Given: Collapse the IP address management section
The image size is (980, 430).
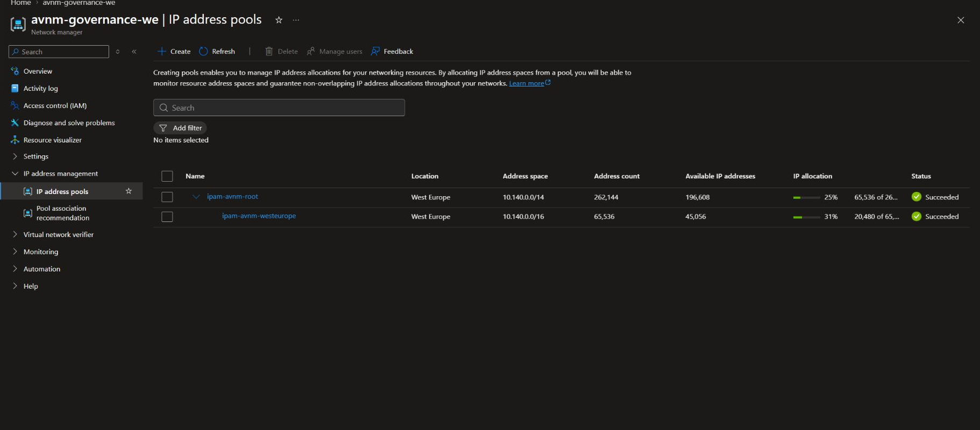Looking at the screenshot, I should click(60, 174).
